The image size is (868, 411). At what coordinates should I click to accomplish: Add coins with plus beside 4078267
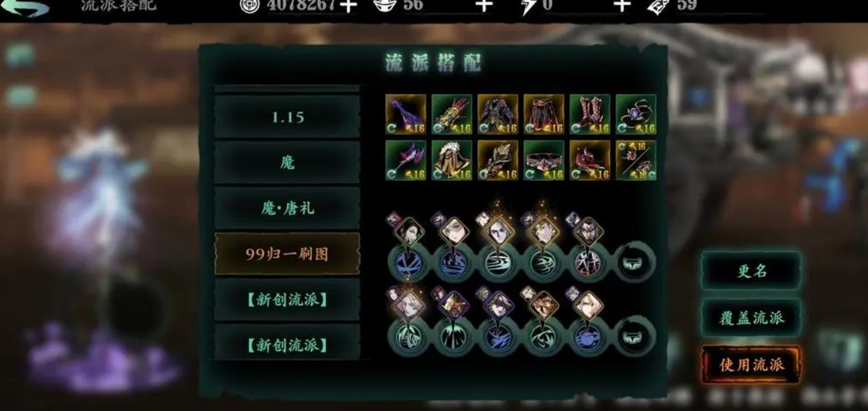pyautogui.click(x=348, y=6)
